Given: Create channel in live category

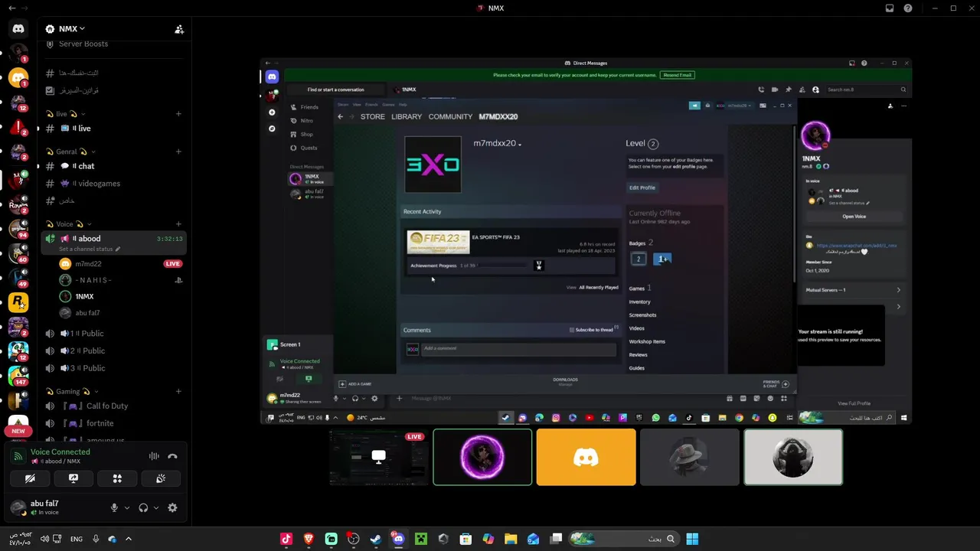Looking at the screenshot, I should coord(178,114).
